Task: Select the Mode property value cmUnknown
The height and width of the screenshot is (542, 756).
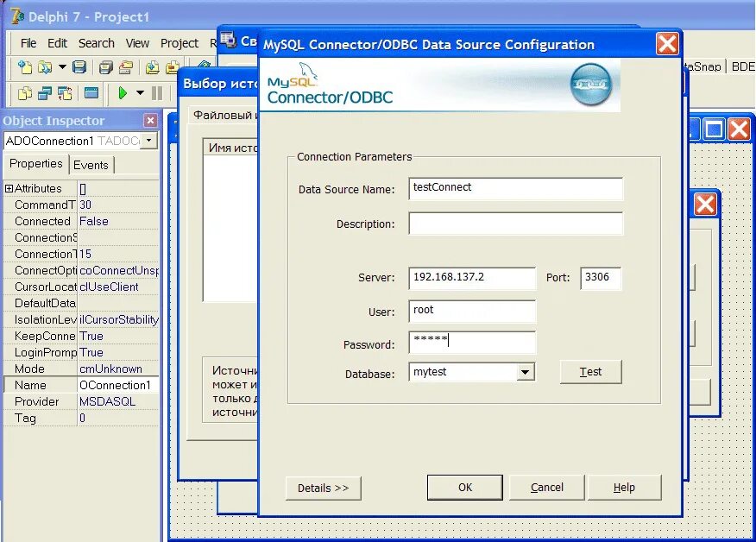Action: [x=118, y=369]
